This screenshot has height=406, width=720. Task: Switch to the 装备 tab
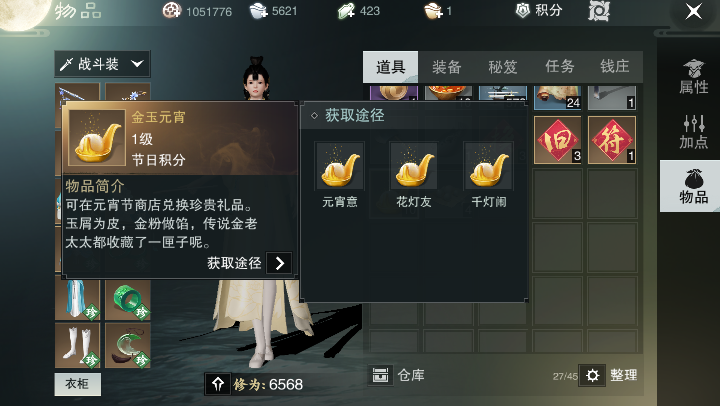click(446, 67)
